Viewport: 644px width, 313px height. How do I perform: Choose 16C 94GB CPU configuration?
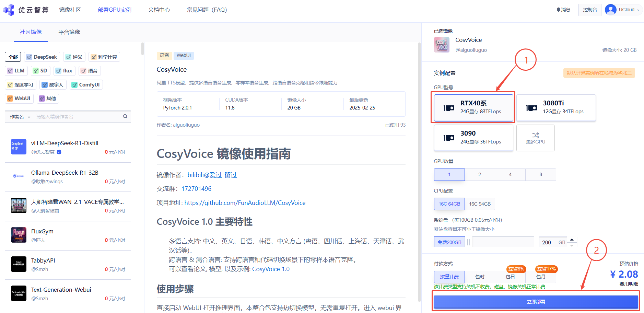[x=480, y=204]
